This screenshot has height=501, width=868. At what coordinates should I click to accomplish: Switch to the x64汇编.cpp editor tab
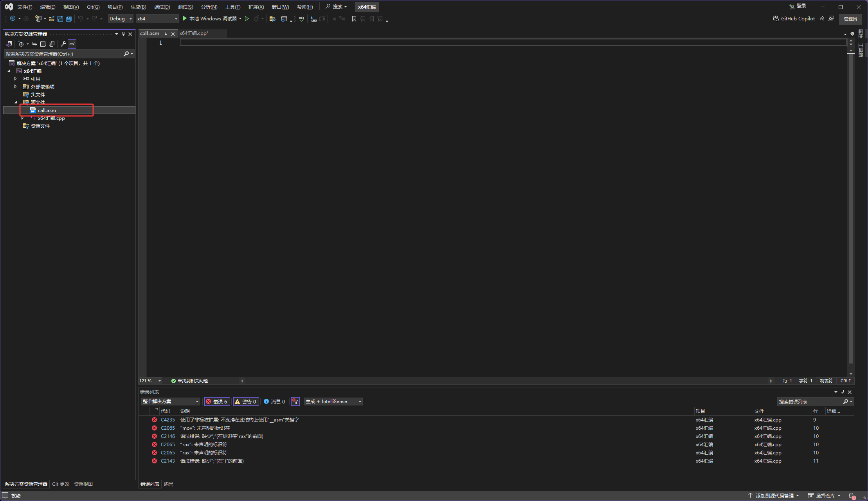point(194,34)
